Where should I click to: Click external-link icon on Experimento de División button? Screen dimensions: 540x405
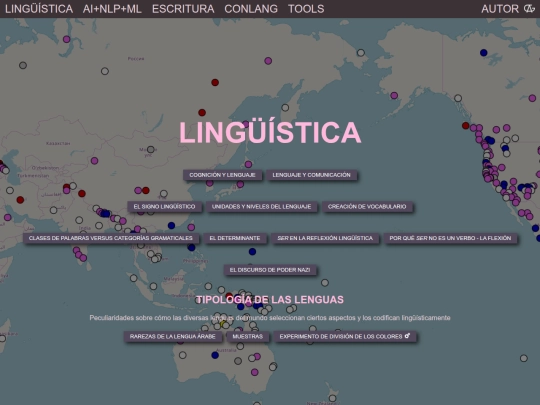click(x=407, y=336)
